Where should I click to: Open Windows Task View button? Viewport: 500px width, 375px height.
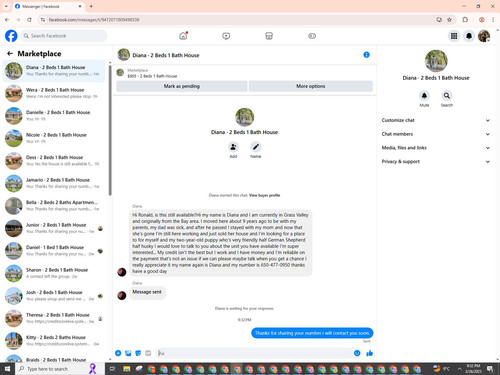pos(112,369)
